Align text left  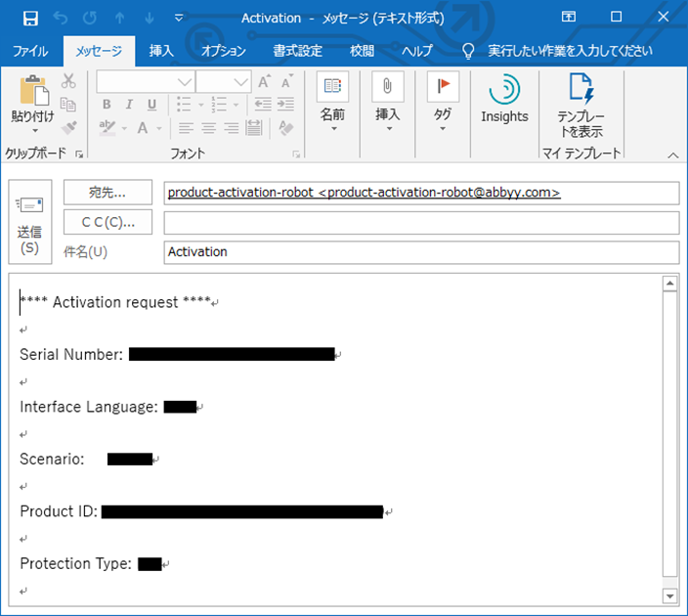click(x=186, y=128)
